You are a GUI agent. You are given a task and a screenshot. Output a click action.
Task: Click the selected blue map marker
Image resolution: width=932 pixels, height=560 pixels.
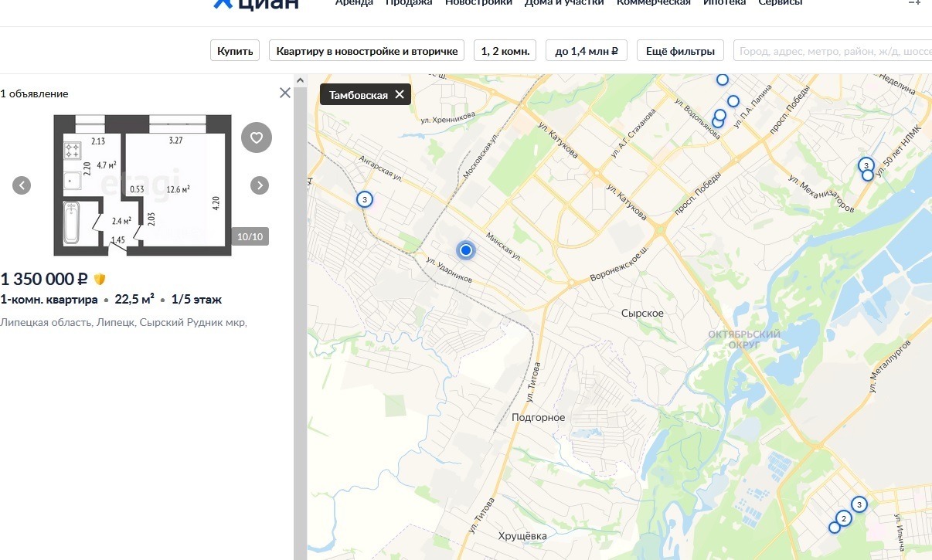pyautogui.click(x=465, y=250)
